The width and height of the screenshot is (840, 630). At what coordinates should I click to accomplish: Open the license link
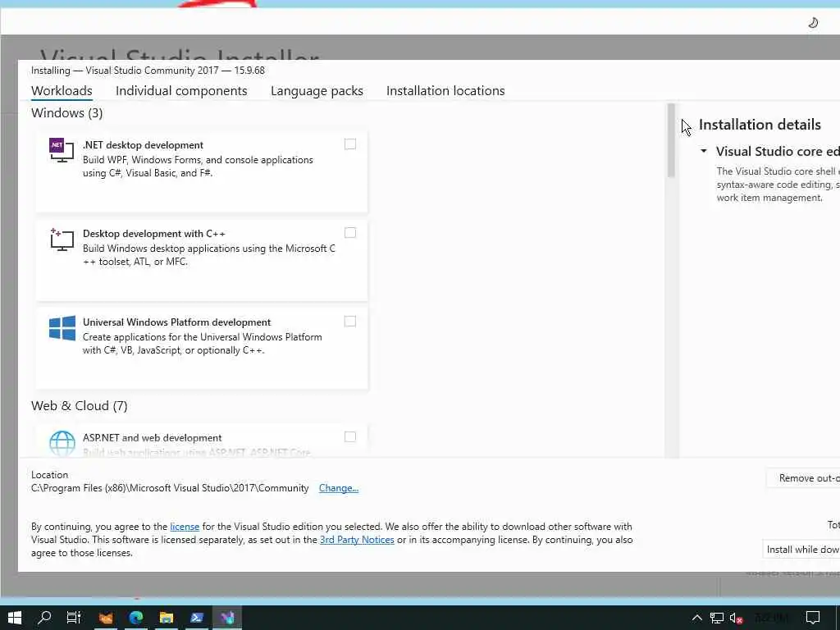[x=185, y=527]
